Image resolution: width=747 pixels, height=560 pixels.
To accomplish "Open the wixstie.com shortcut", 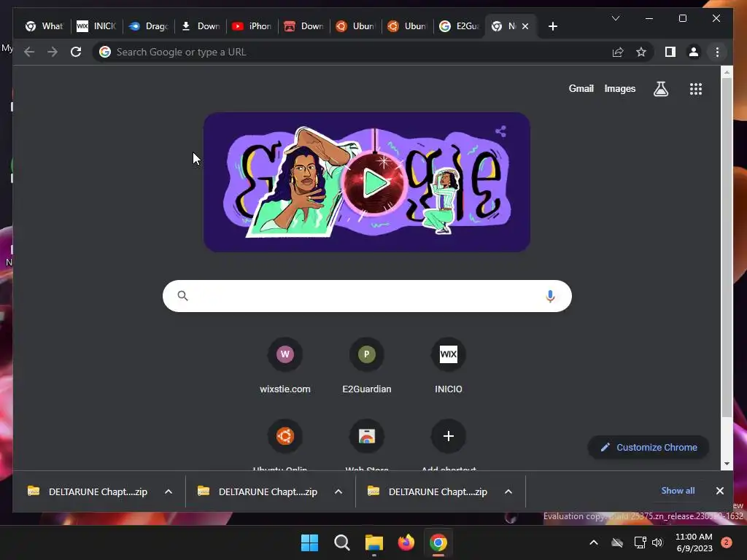I will coord(285,366).
